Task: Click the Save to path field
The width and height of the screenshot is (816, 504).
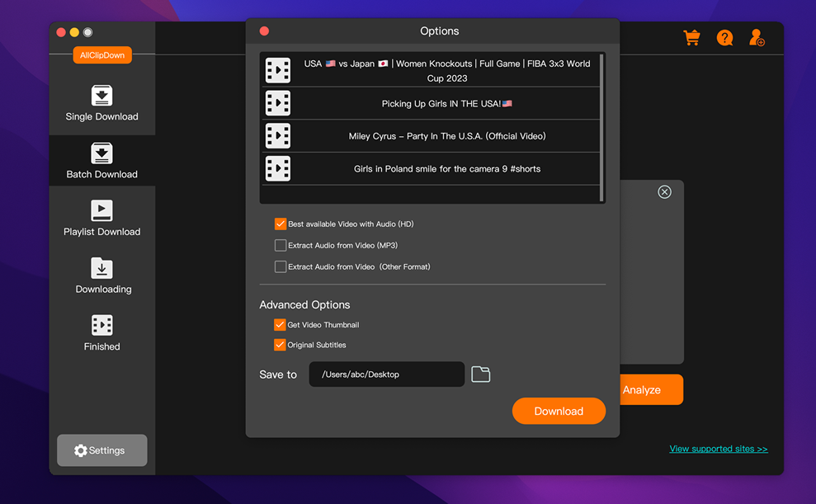Action: coord(387,374)
